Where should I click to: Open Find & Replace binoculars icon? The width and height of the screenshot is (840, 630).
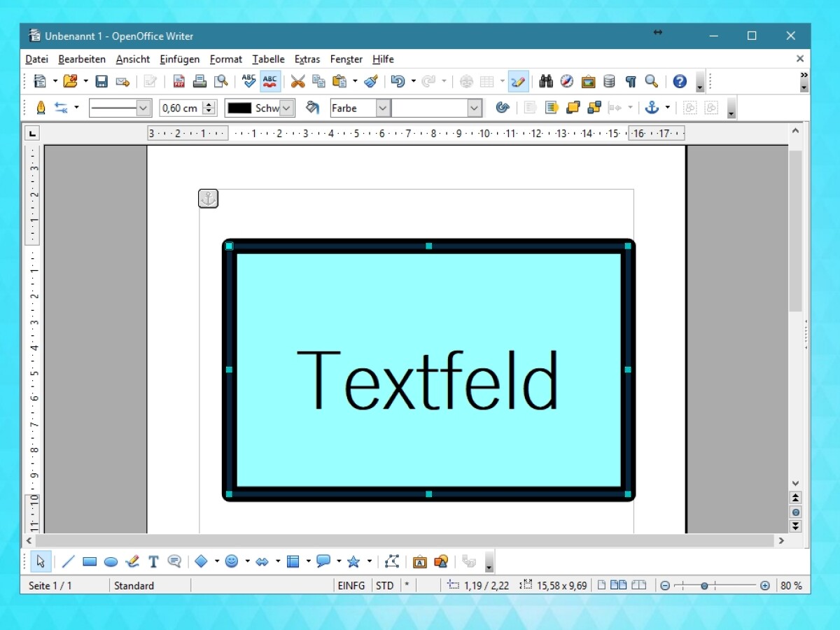tap(546, 81)
